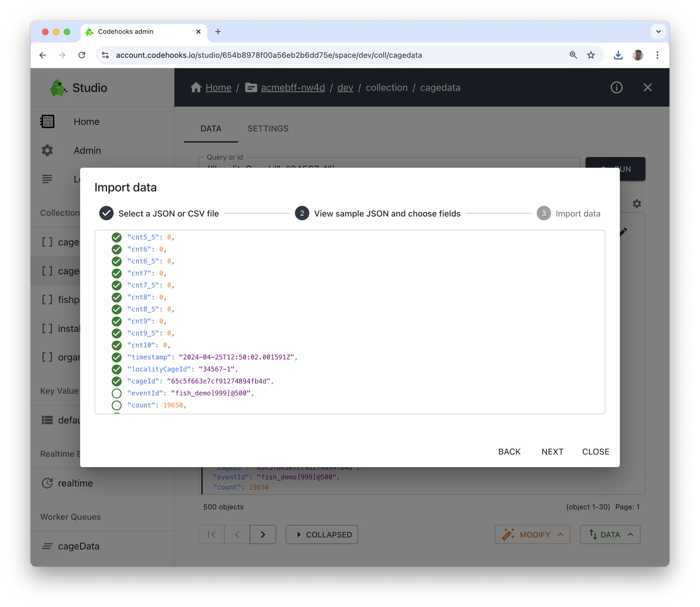
Task: Select the SETTINGS tab in collection view
Action: pos(267,129)
